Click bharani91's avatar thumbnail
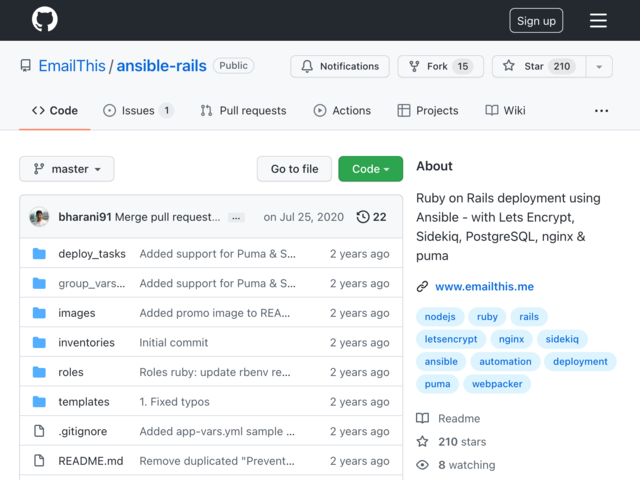 (x=40, y=217)
